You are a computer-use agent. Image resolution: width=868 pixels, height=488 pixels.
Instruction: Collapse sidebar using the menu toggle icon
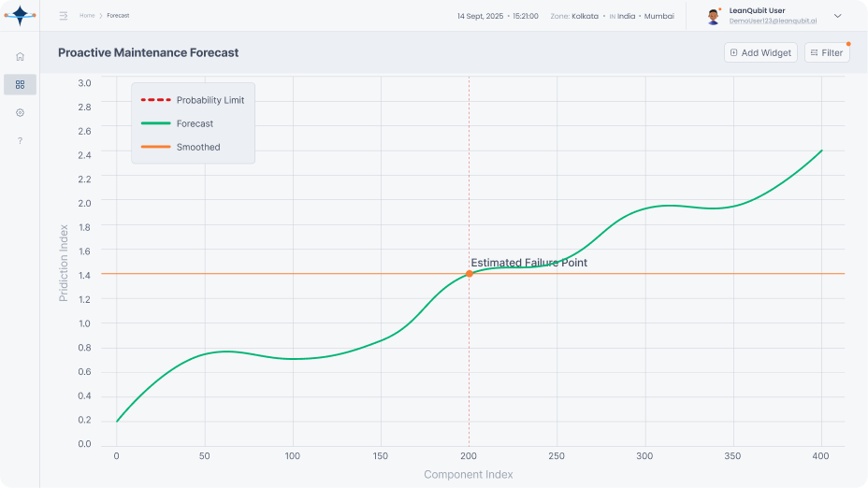(x=64, y=16)
